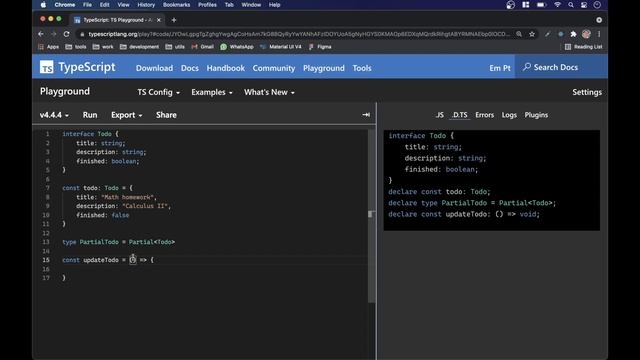Go to the Download page link
This screenshot has width=640, height=360.
(x=154, y=68)
